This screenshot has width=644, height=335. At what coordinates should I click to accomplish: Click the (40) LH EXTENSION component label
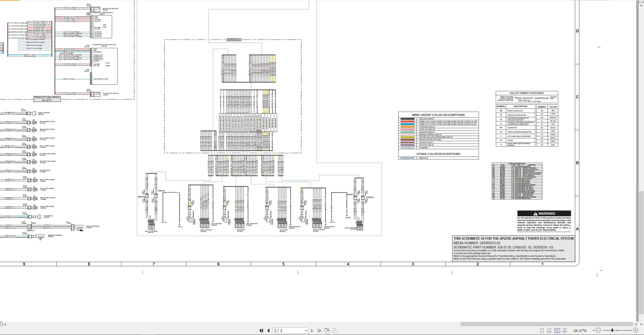(x=151, y=231)
